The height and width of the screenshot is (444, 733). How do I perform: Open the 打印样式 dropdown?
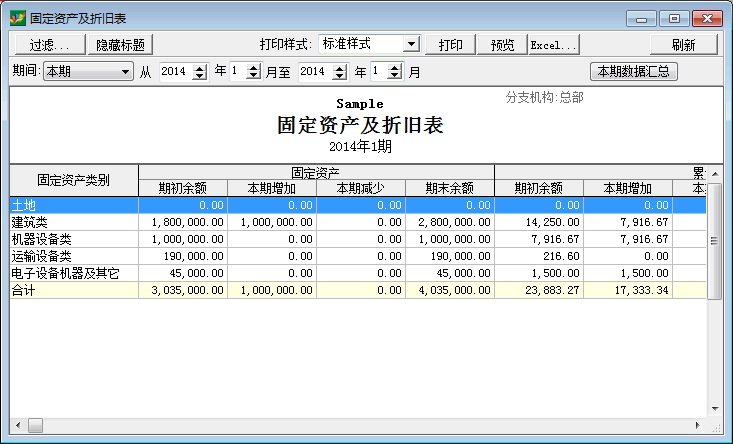410,45
